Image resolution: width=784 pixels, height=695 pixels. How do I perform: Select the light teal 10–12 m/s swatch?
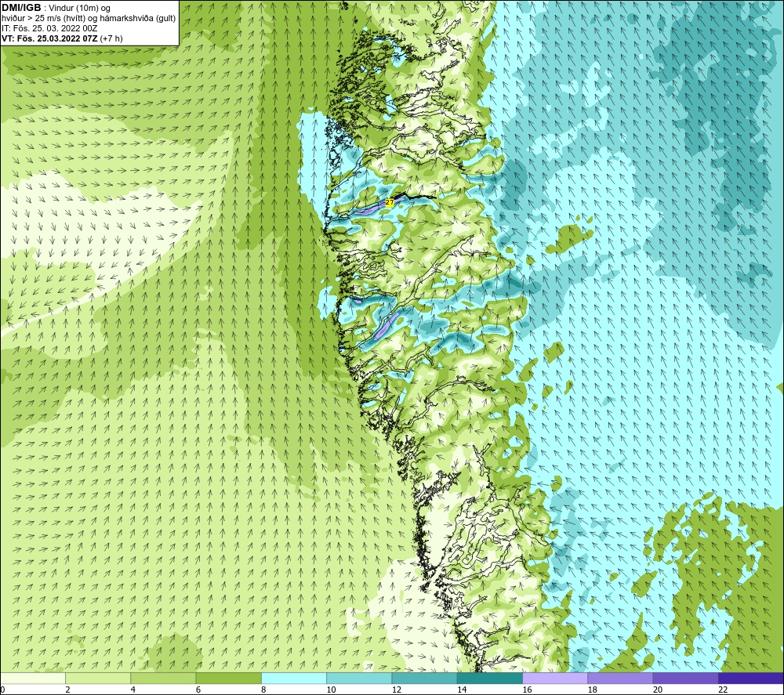pos(359,678)
